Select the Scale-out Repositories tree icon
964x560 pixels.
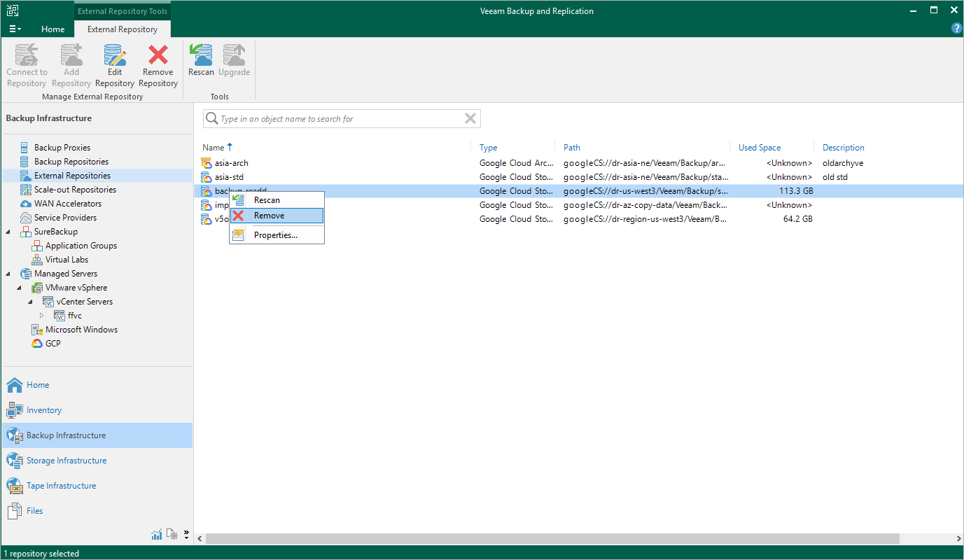(25, 190)
